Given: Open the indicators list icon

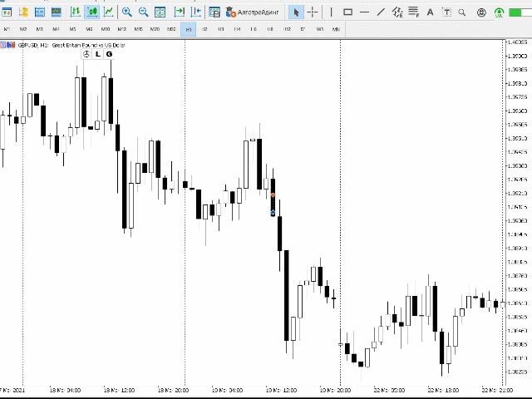Looking at the screenshot, I should (x=214, y=12).
